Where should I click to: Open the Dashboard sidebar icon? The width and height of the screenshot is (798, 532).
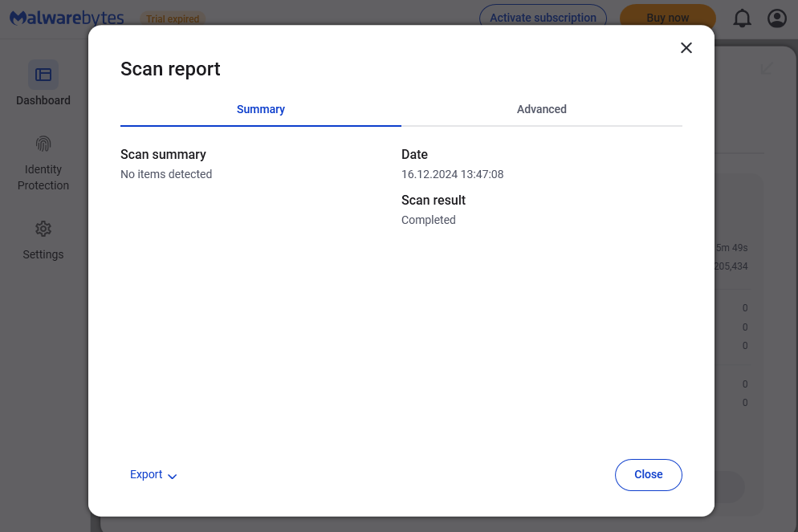[x=43, y=75]
